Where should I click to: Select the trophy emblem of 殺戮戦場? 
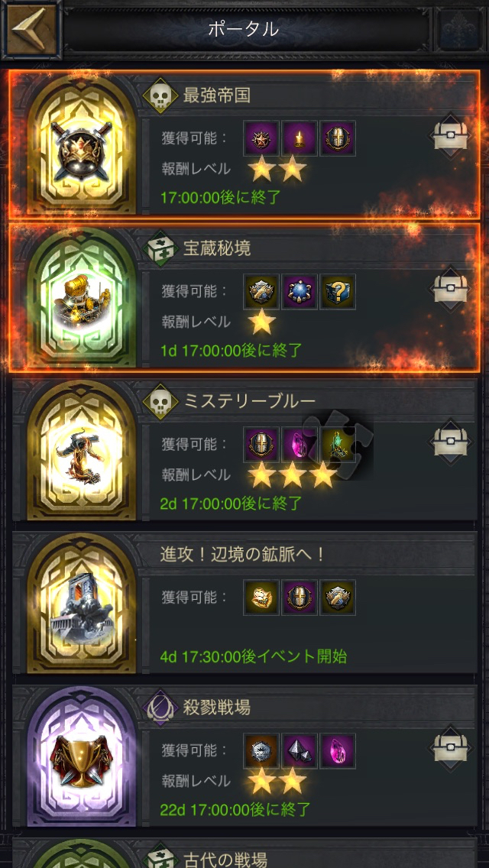tap(82, 756)
